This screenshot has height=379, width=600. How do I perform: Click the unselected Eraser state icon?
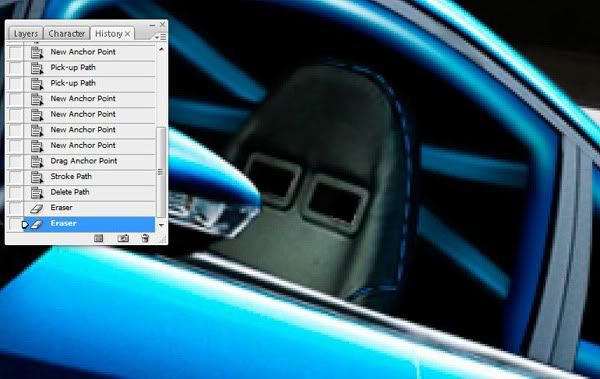pos(37,208)
